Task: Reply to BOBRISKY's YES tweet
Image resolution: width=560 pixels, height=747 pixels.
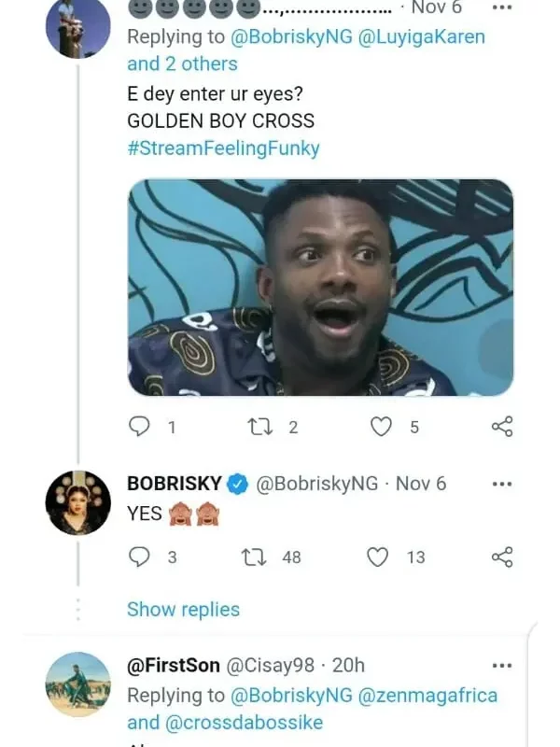Action: 139,557
